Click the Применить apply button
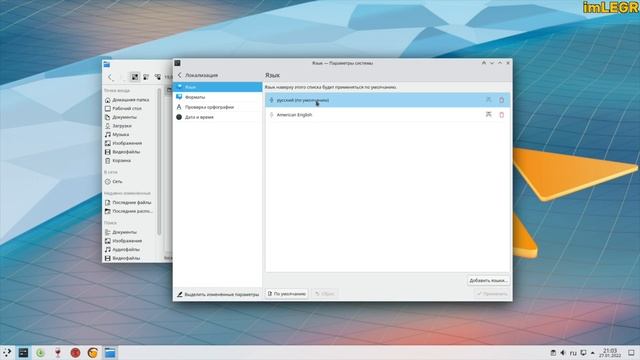 492,293
